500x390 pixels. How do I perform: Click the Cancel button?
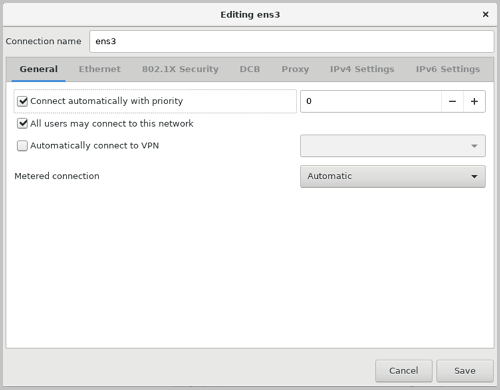pos(404,371)
